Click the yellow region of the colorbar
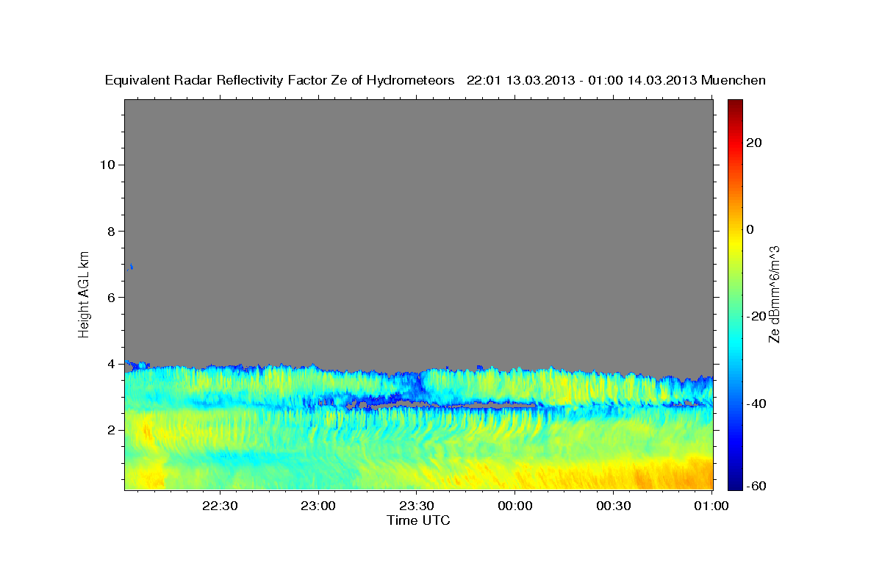The image size is (882, 588). point(735,243)
